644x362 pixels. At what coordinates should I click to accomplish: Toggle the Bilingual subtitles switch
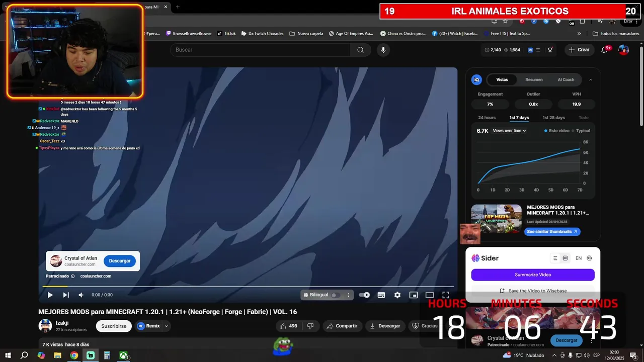point(335,295)
